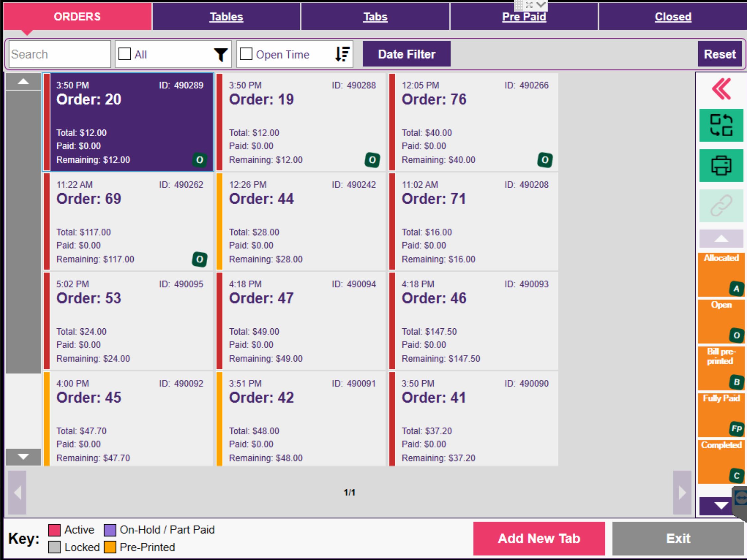The image size is (747, 560).
Task: Click the green transfer/swap order icon
Action: click(x=721, y=125)
